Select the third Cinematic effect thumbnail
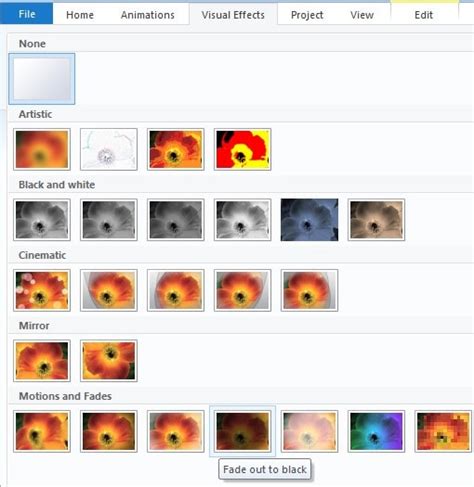 point(176,290)
